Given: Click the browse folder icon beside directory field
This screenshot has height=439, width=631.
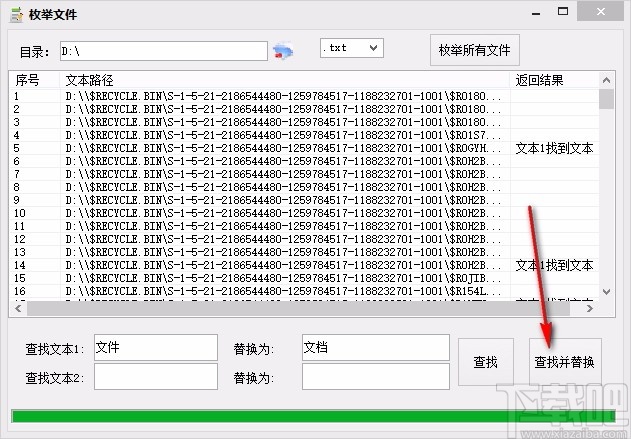Looking at the screenshot, I should 283,51.
